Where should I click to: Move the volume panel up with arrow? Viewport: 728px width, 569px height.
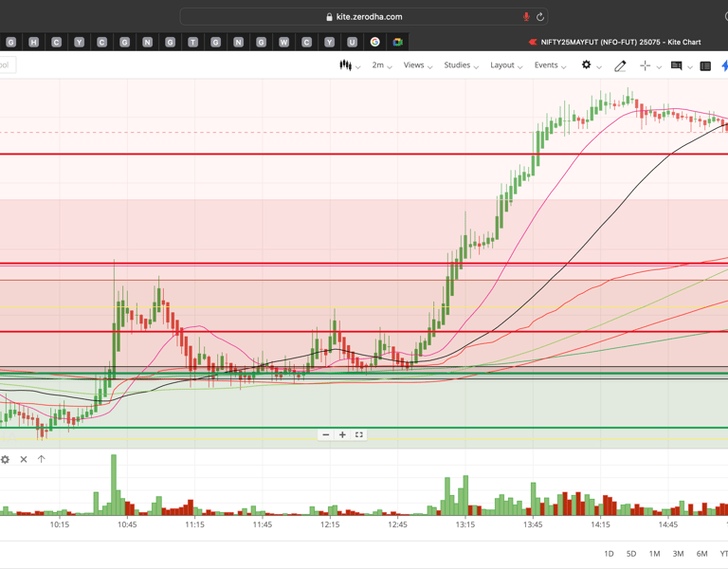point(42,459)
